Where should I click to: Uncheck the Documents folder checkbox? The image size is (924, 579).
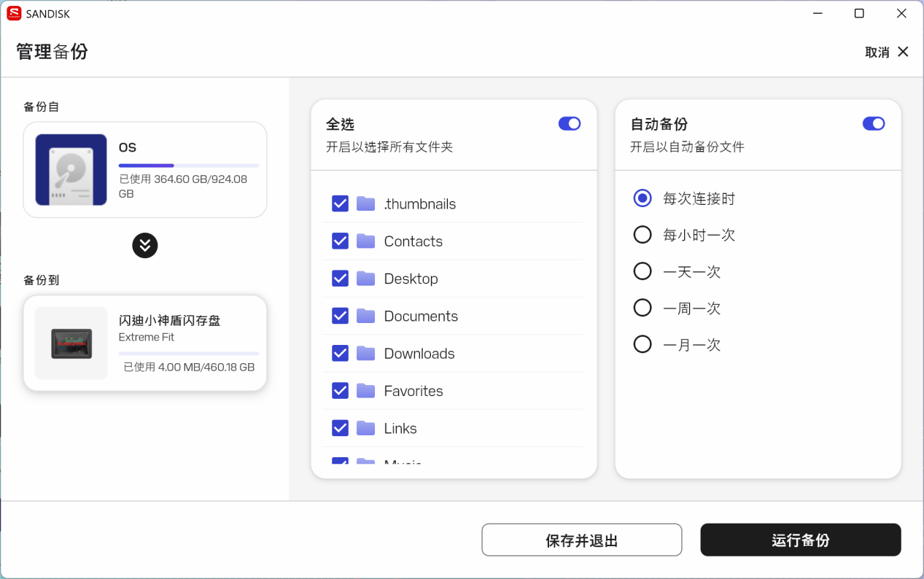click(340, 316)
